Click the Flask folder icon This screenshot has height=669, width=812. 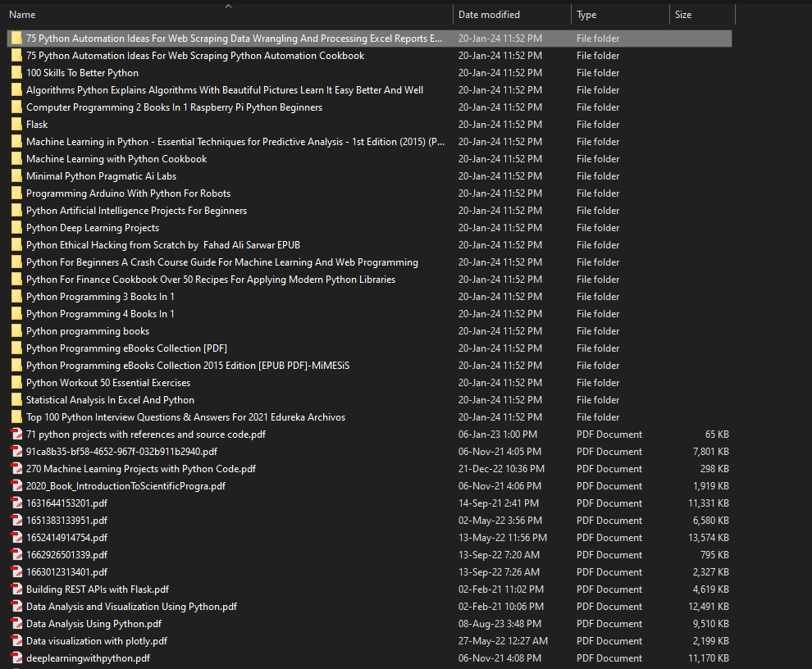click(x=17, y=125)
